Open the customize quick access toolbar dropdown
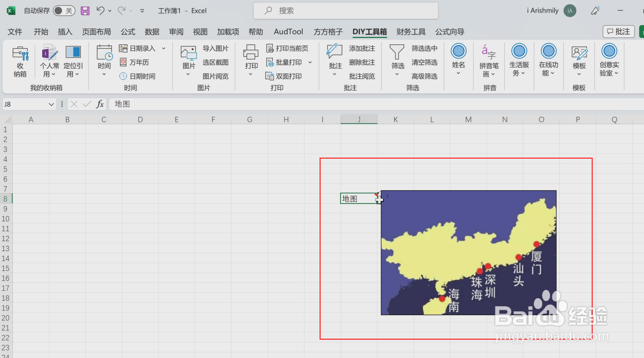Image resolution: width=644 pixels, height=358 pixels. pos(142,11)
